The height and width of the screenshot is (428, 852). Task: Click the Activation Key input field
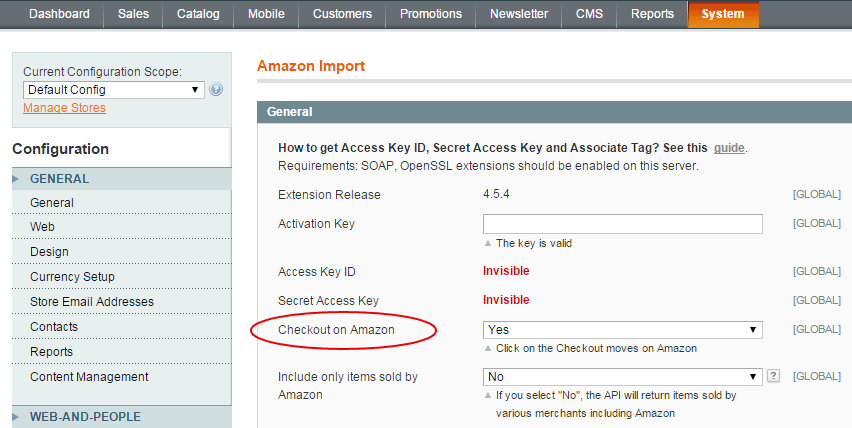pyautogui.click(x=622, y=224)
